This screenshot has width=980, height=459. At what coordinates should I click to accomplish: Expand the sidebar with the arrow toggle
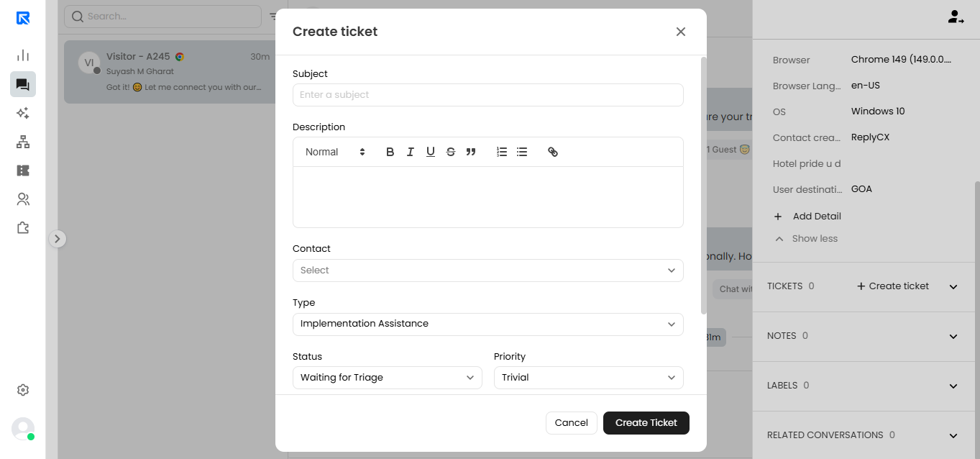[x=58, y=239]
